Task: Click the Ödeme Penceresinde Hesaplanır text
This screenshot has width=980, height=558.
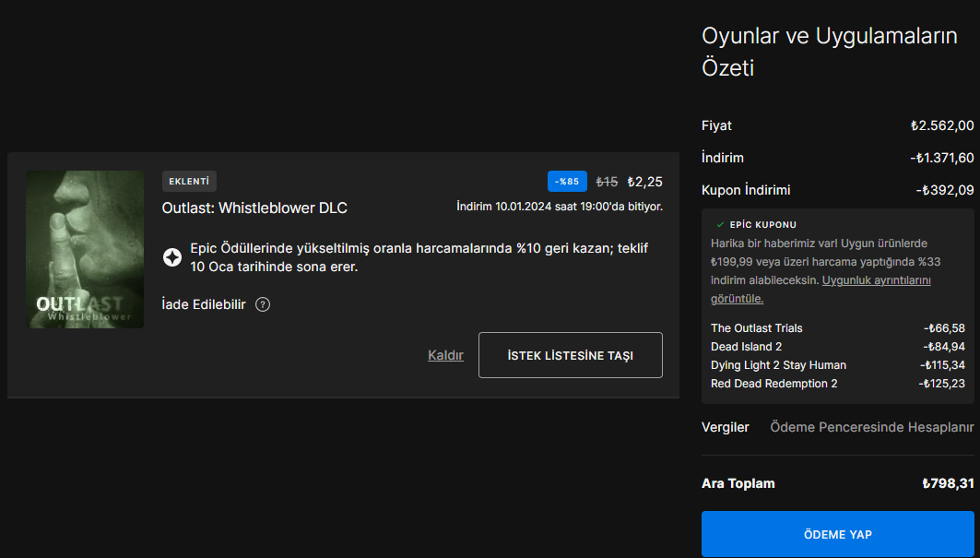Action: pos(872,427)
